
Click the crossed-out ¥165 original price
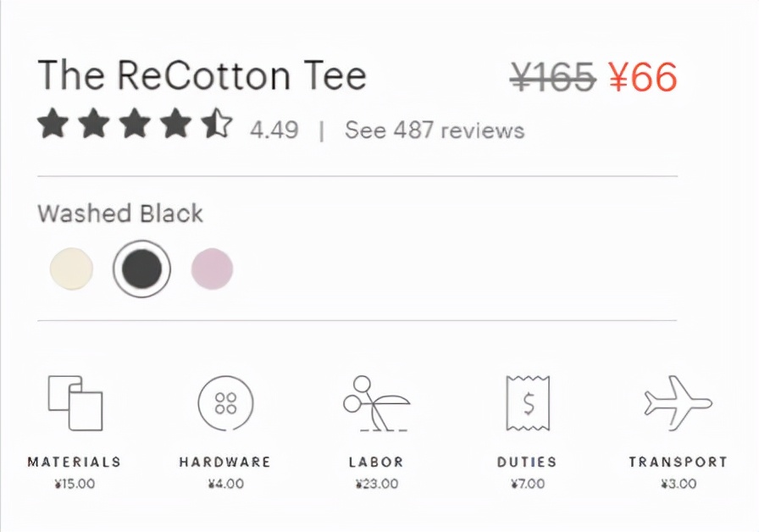point(553,78)
